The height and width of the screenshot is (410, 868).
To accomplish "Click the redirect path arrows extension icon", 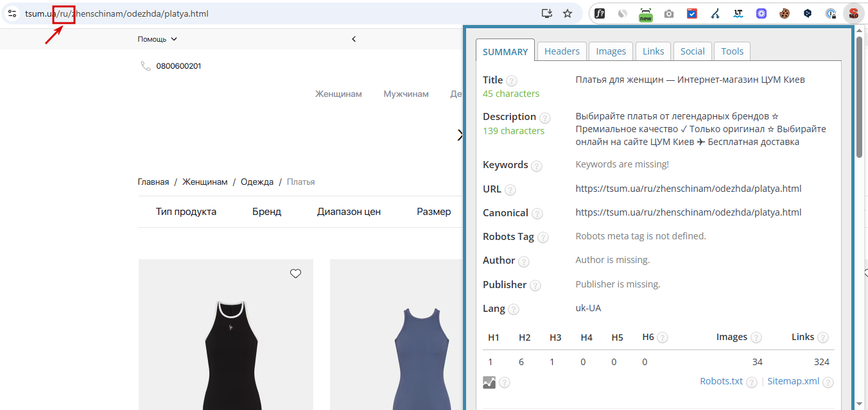I will point(715,13).
